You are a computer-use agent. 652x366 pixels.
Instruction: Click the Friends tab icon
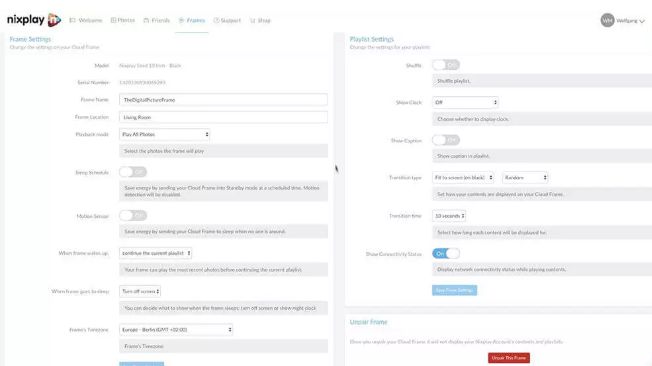[x=146, y=20]
